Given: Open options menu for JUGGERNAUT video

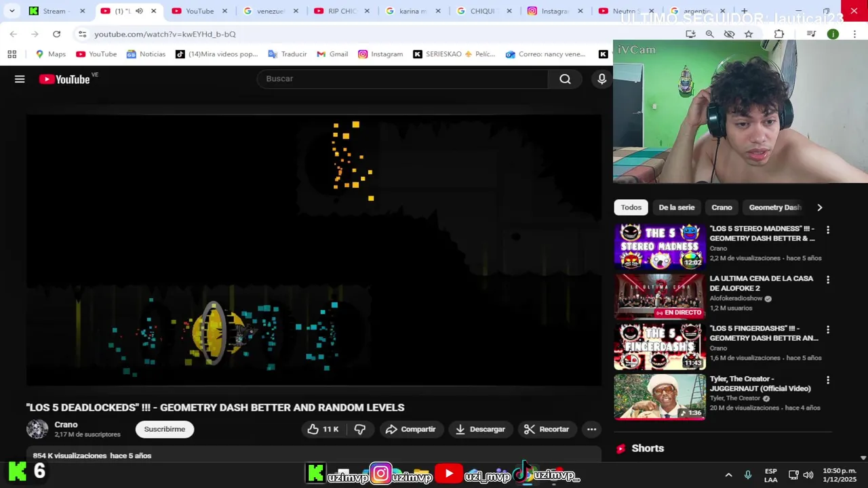Looking at the screenshot, I should click(x=827, y=380).
